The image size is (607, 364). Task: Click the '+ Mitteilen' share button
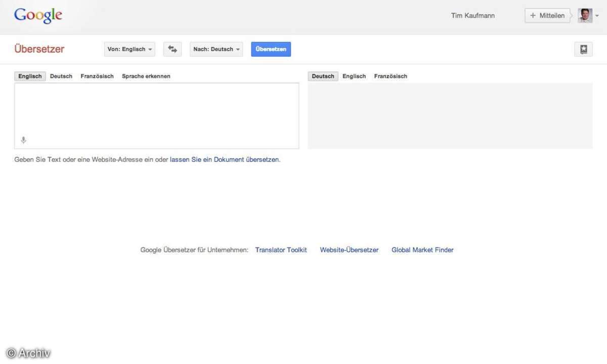pos(547,16)
